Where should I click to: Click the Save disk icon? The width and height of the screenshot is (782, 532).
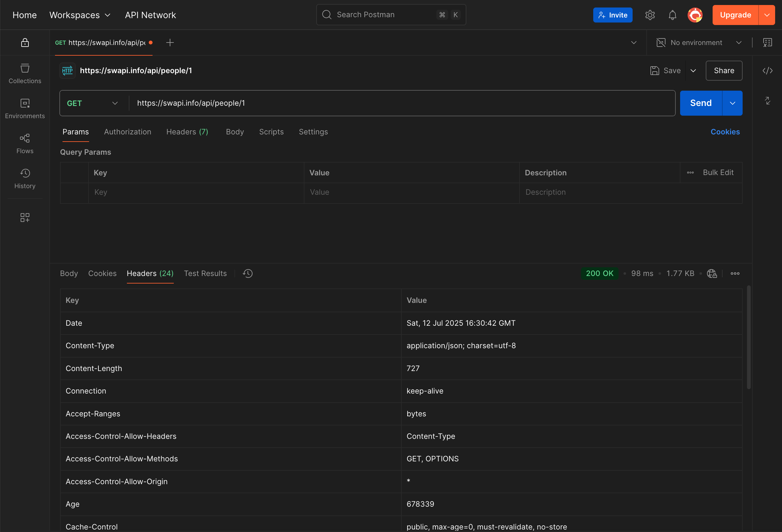pos(654,70)
